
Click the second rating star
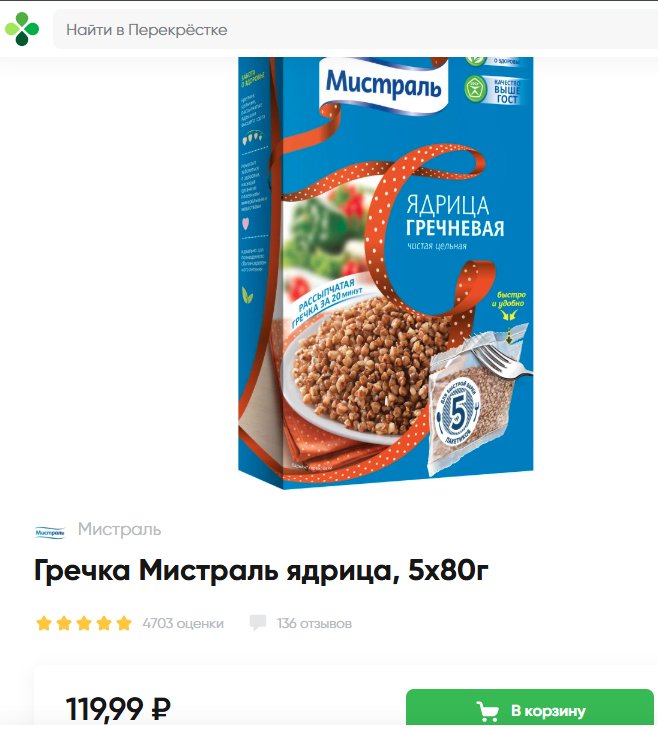(x=64, y=623)
